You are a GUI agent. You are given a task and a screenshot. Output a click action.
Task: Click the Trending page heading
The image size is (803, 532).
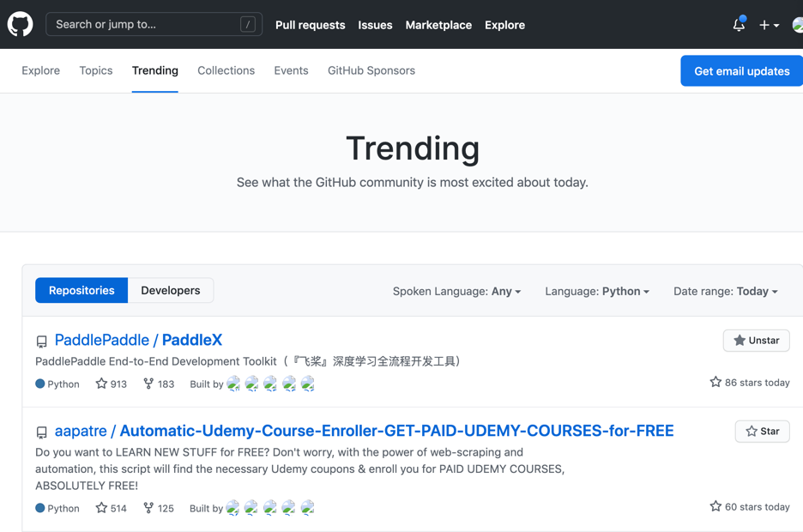[413, 148]
